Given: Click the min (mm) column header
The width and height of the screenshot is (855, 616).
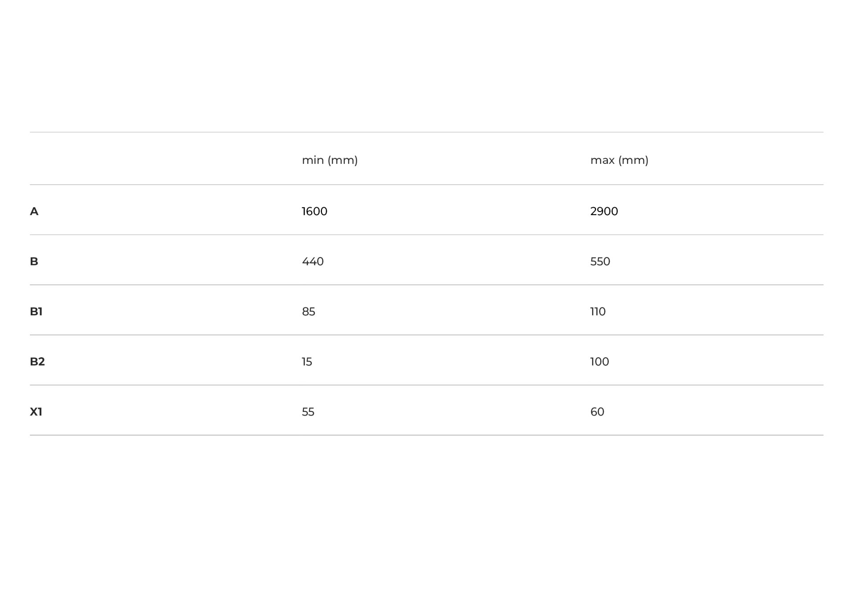Looking at the screenshot, I should [x=330, y=160].
